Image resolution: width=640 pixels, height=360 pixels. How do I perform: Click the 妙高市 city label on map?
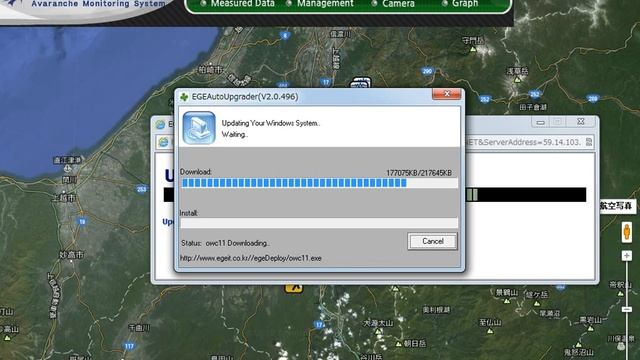point(71,255)
